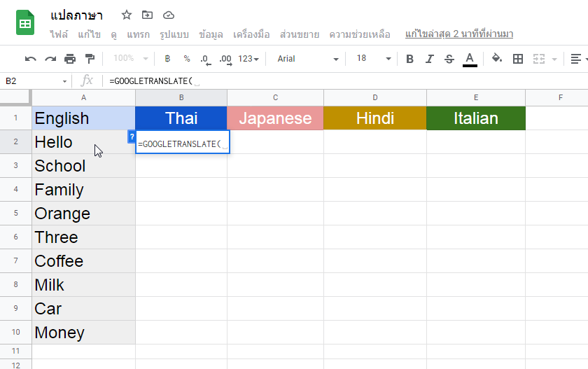Open horizontal align options

pos(576,59)
